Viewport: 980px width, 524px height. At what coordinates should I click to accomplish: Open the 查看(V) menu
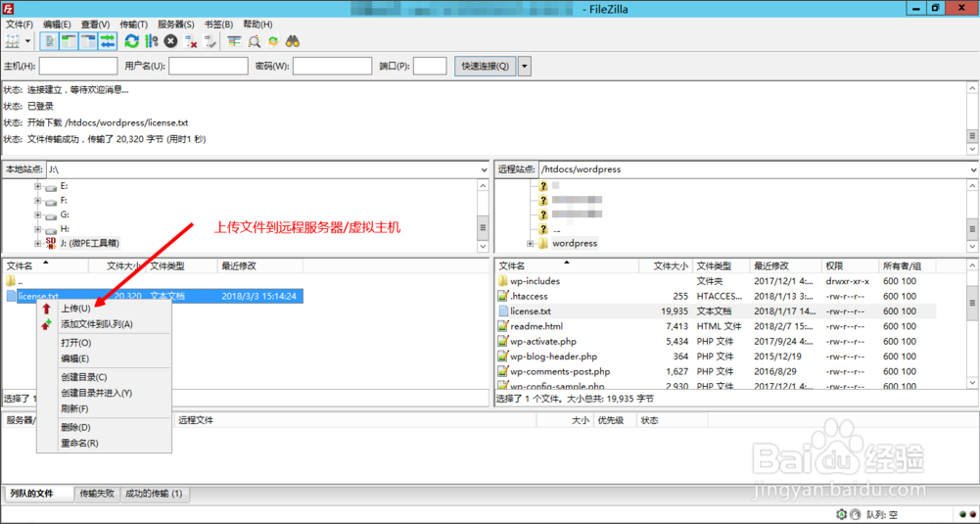95,24
